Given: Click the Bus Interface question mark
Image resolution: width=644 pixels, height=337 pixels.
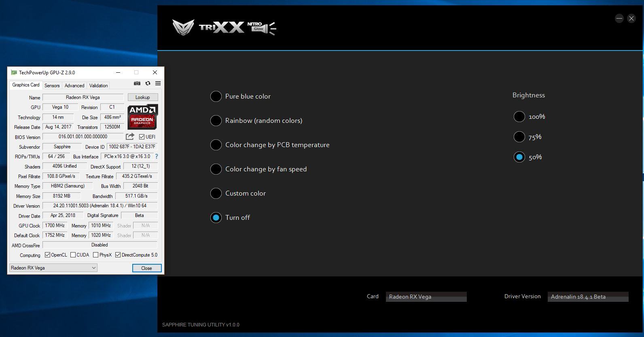Looking at the screenshot, I should (157, 156).
